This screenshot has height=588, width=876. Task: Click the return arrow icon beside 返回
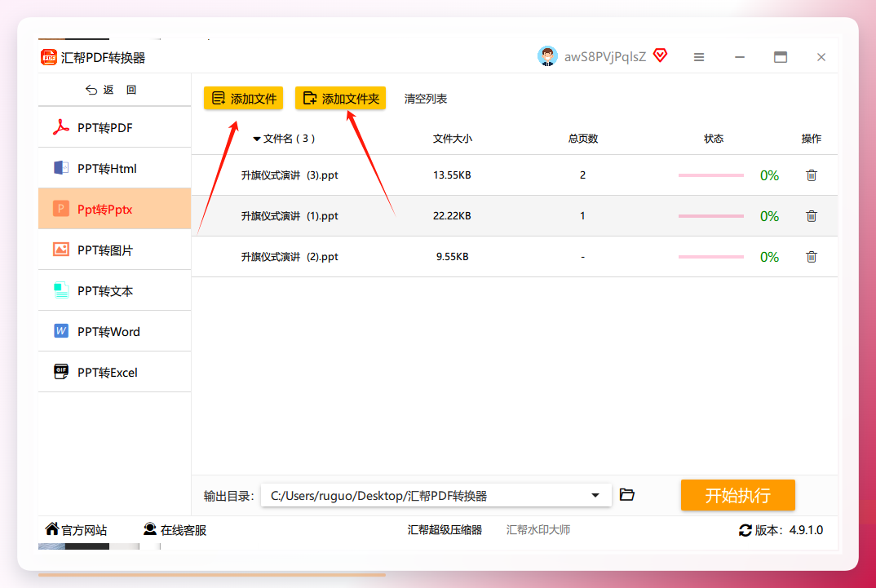[91, 90]
